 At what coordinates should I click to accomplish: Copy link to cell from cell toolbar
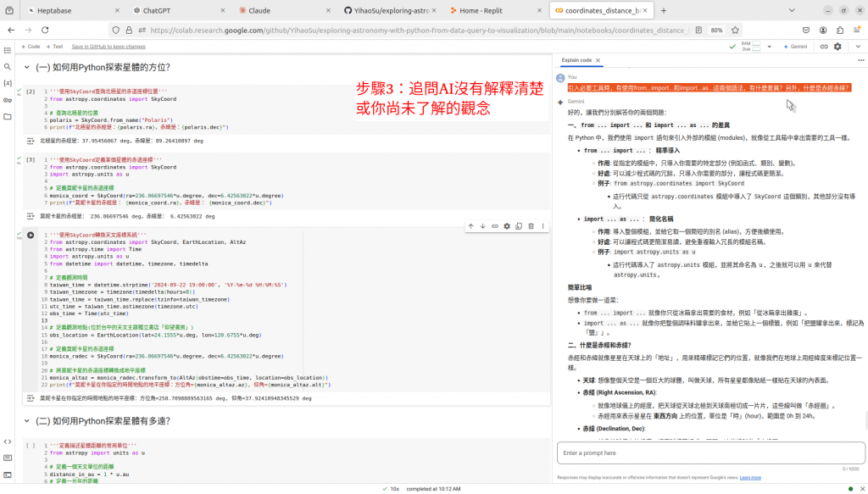pos(495,225)
